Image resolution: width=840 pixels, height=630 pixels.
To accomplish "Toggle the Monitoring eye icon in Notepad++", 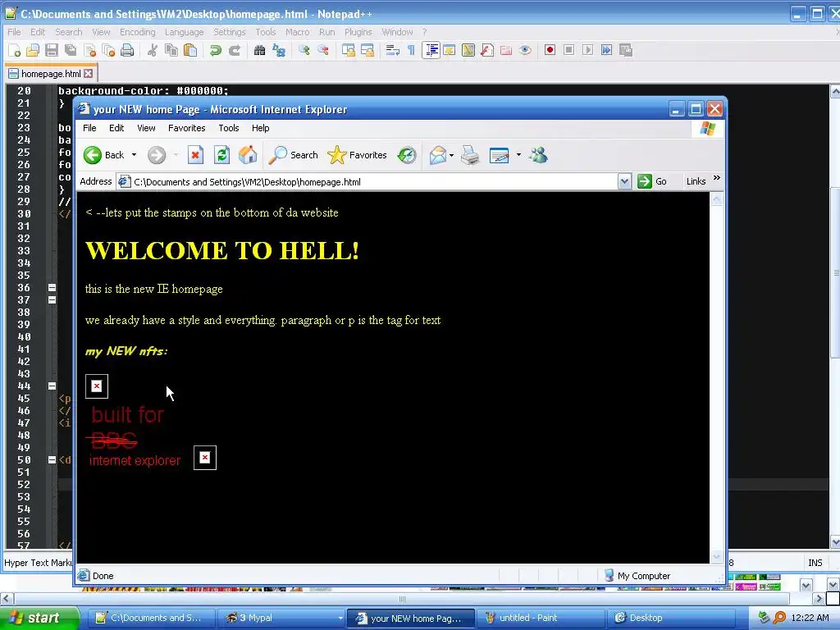I will pos(525,50).
